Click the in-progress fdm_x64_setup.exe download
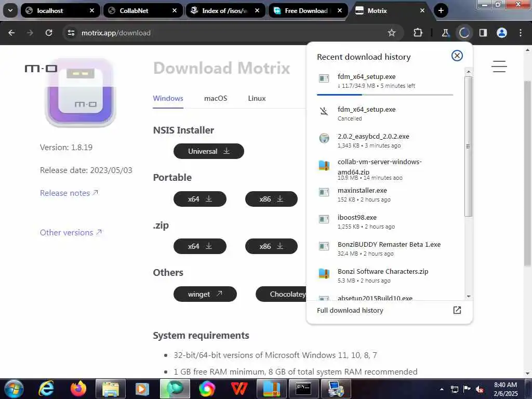Viewport: 532px width, 399px height. [385, 81]
